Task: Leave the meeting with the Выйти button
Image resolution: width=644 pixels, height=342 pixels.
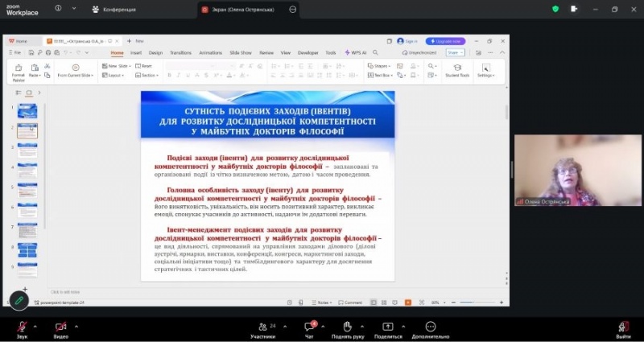Action: [x=623, y=327]
